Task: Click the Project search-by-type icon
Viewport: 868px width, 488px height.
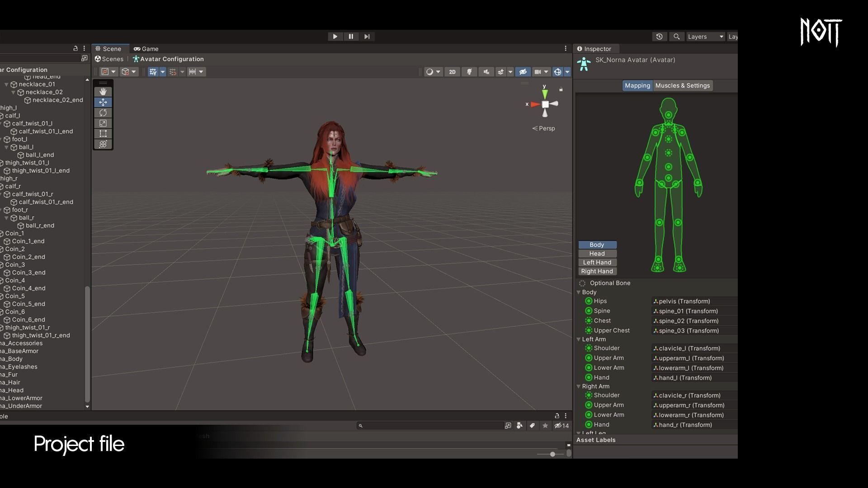Action: (519, 426)
